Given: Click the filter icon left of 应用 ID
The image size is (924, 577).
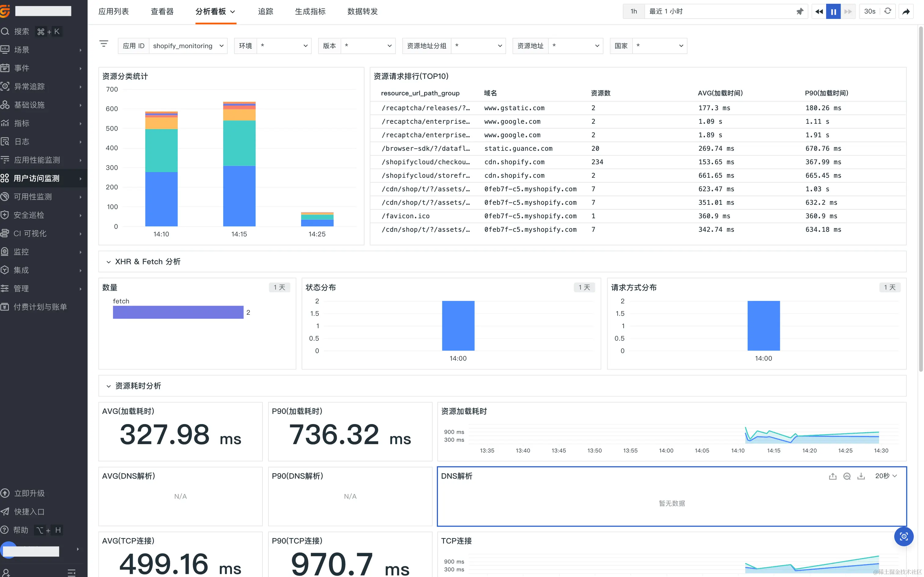Looking at the screenshot, I should pos(104,44).
